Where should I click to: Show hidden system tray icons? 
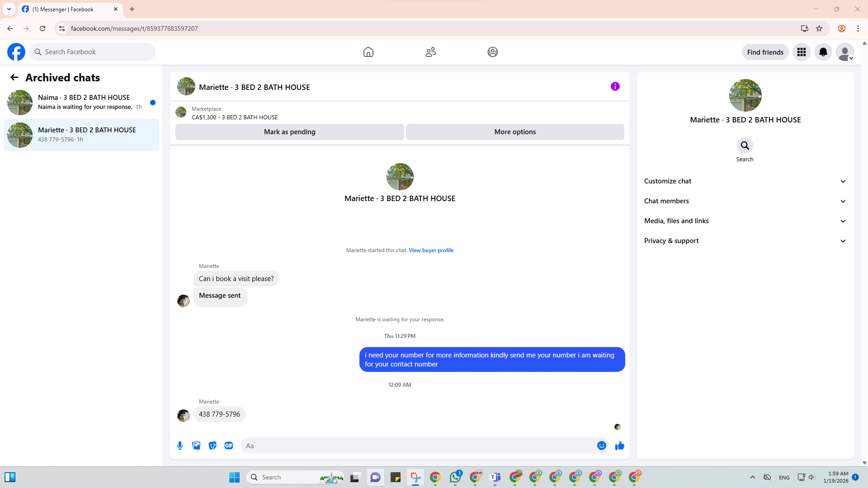[x=753, y=477]
